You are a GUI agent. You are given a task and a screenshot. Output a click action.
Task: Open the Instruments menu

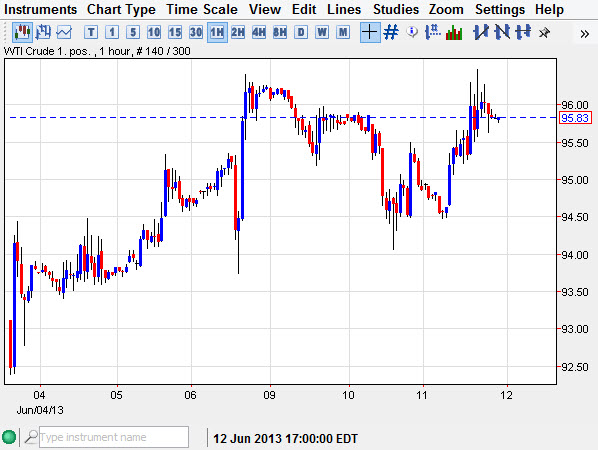pos(40,9)
